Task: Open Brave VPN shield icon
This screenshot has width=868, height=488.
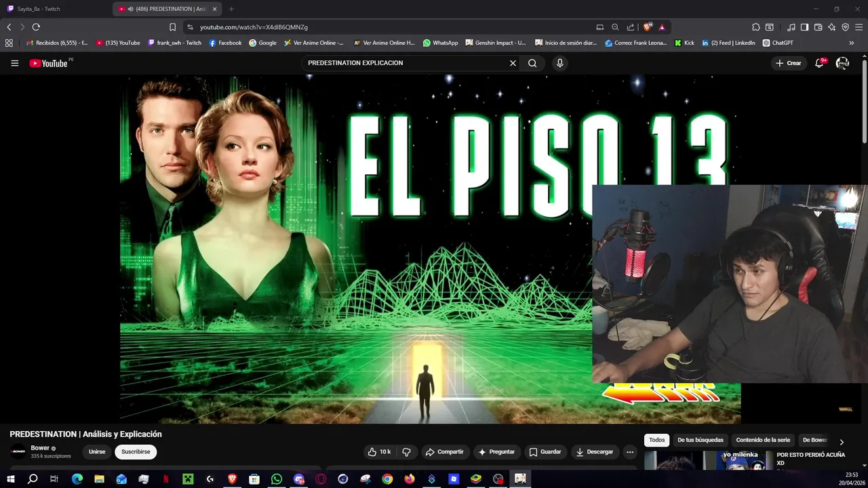Action: click(x=845, y=27)
